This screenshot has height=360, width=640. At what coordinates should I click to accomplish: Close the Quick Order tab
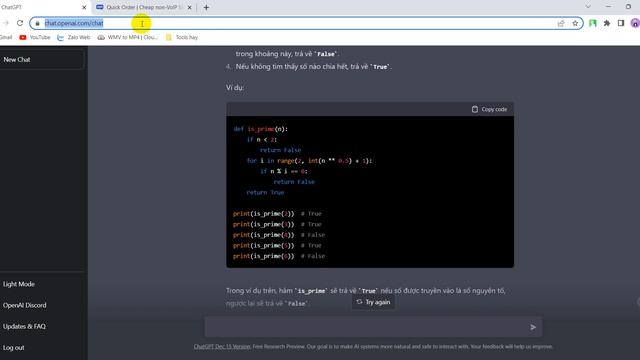[x=189, y=7]
